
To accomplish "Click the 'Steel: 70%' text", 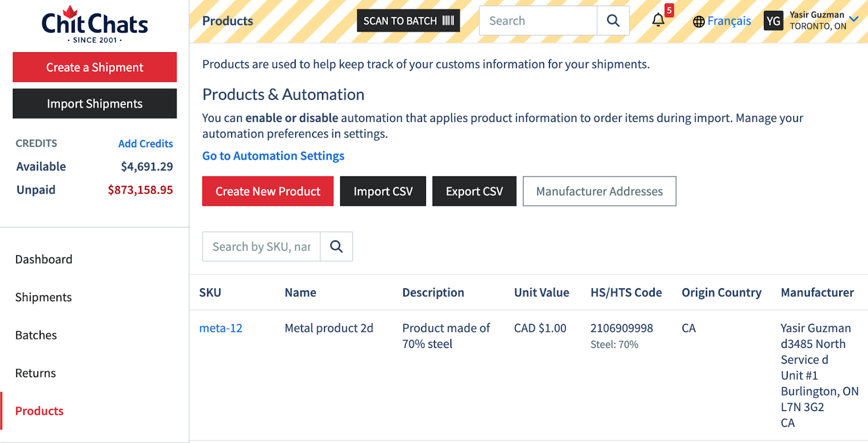I will pos(615,344).
